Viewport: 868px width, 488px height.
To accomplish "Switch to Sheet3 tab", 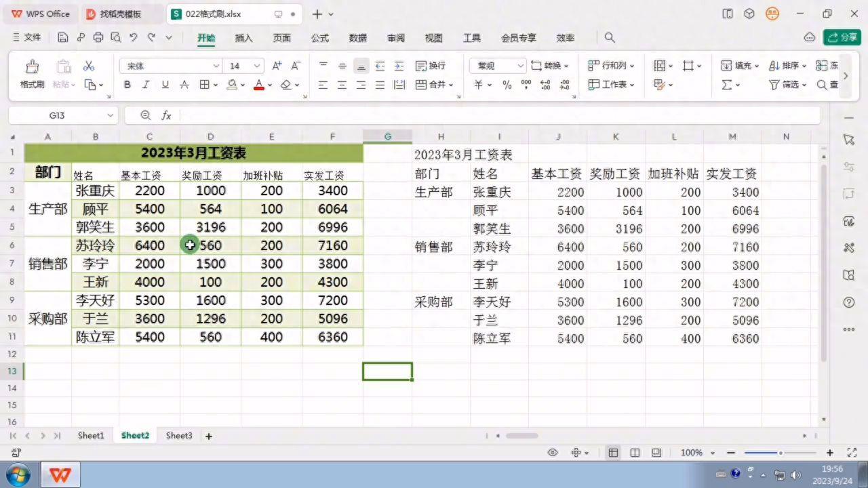I will tap(179, 436).
